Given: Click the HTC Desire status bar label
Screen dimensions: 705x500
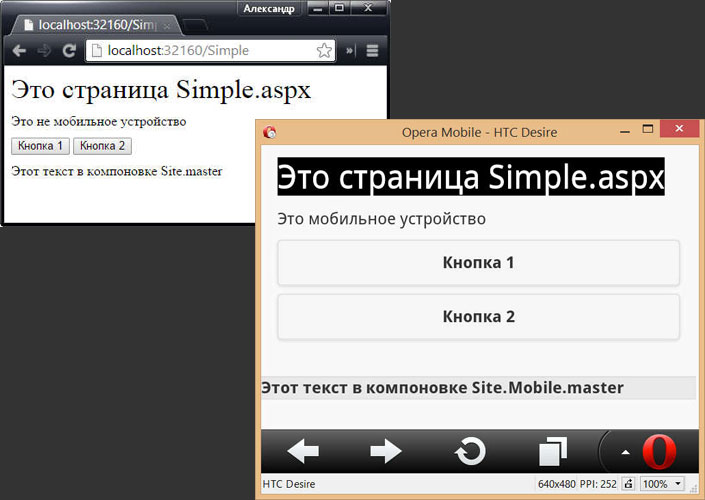Looking at the screenshot, I should pyautogui.click(x=289, y=484).
